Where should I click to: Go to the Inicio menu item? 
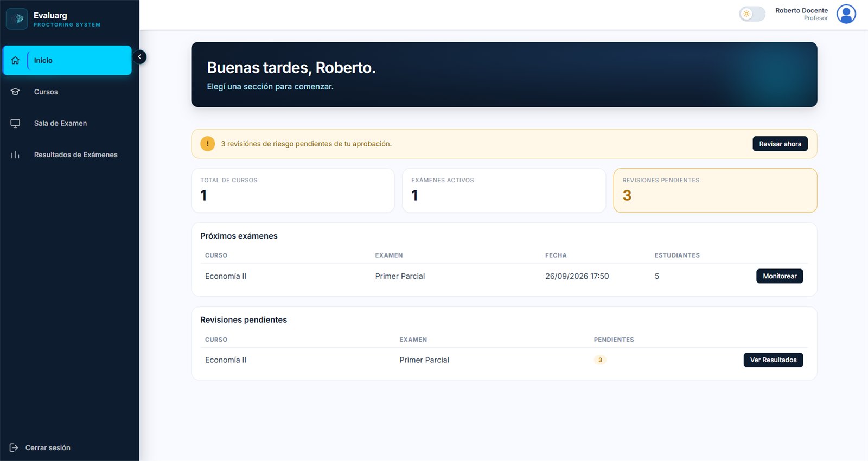[67, 60]
